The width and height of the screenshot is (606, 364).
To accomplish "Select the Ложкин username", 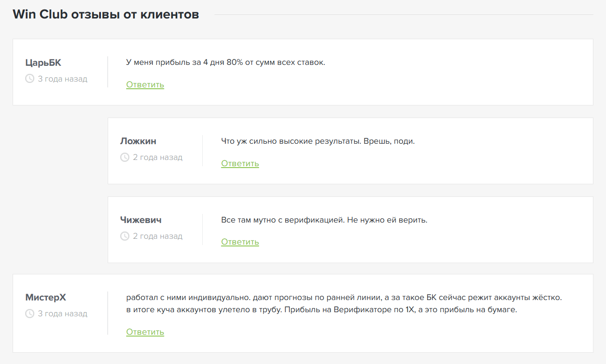I will (x=138, y=141).
